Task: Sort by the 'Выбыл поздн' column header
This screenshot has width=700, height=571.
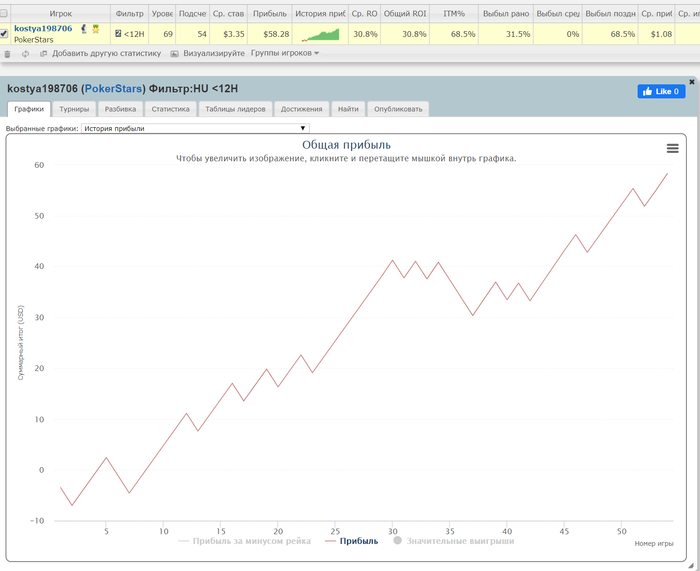Action: point(610,14)
